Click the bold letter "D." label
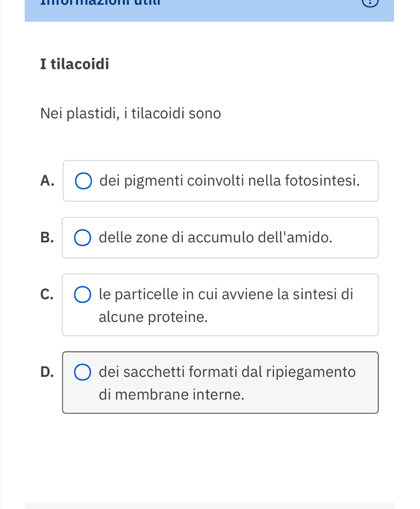The width and height of the screenshot is (420, 509). [x=46, y=372]
